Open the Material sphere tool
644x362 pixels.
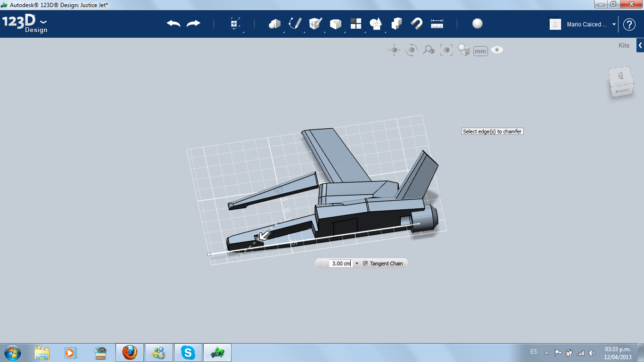(478, 24)
